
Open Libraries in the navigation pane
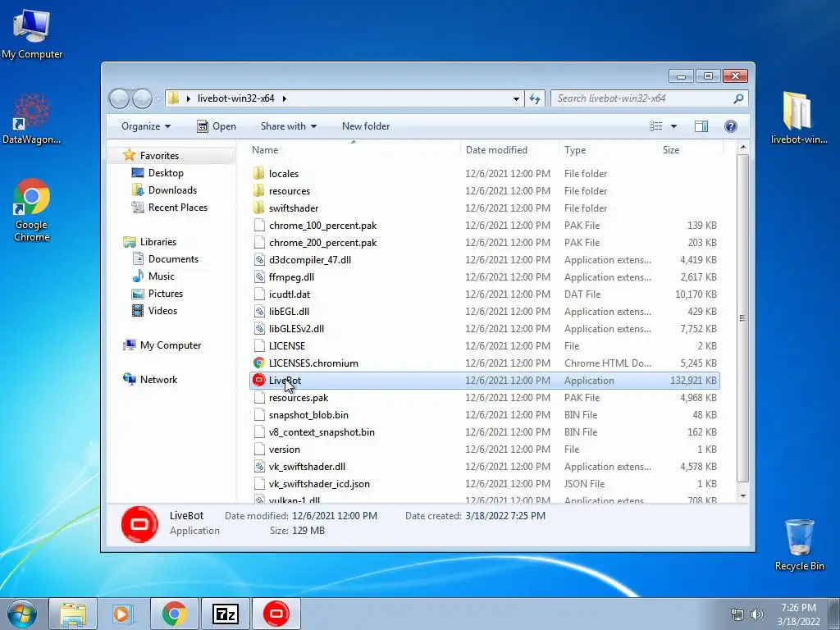[x=158, y=242]
